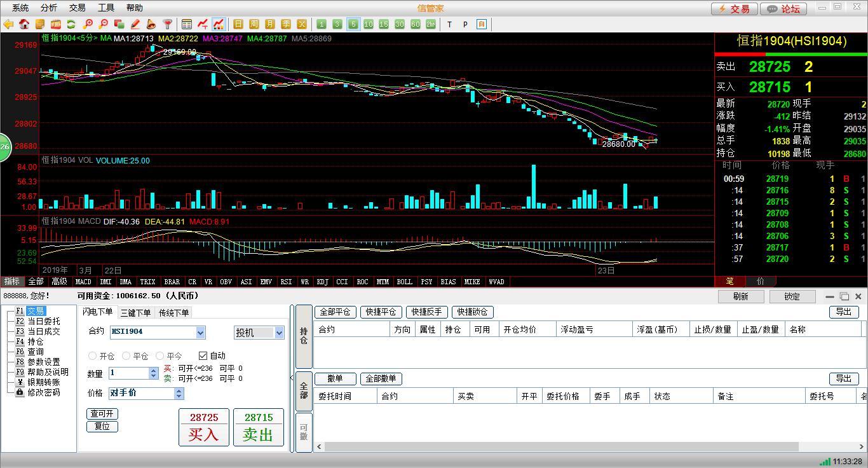This screenshot has height=468, width=868.
Task: Switch to the 传统下单 tab
Action: pos(174,312)
